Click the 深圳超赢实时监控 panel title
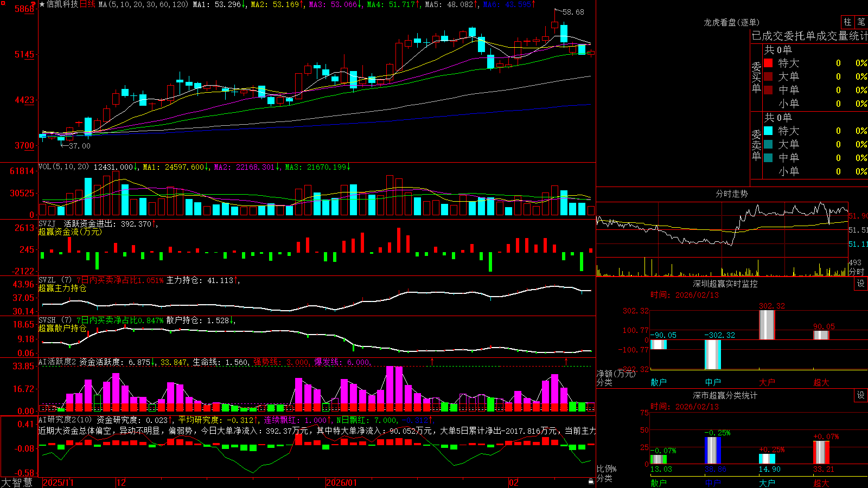Viewport: 868px width, 488px height. (725, 284)
